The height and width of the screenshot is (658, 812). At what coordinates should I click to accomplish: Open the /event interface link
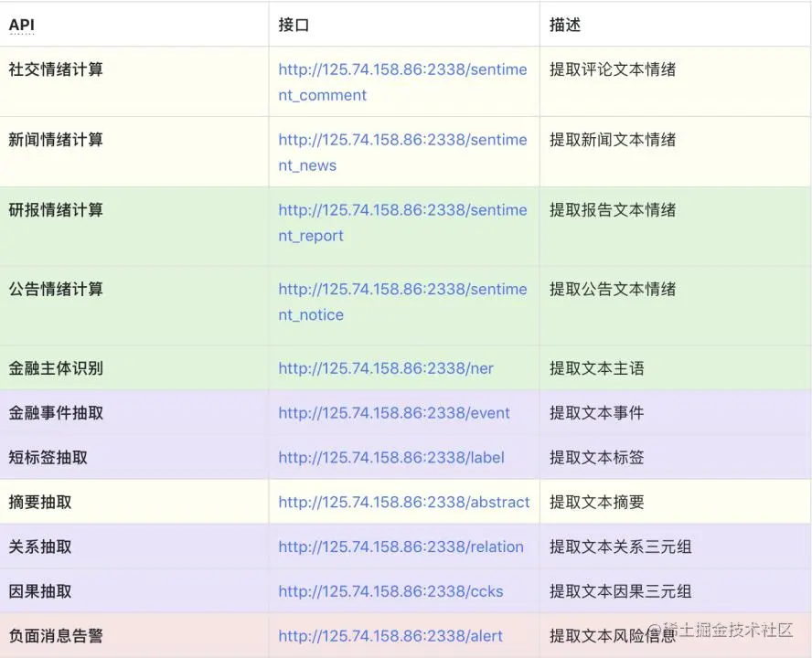coord(394,412)
